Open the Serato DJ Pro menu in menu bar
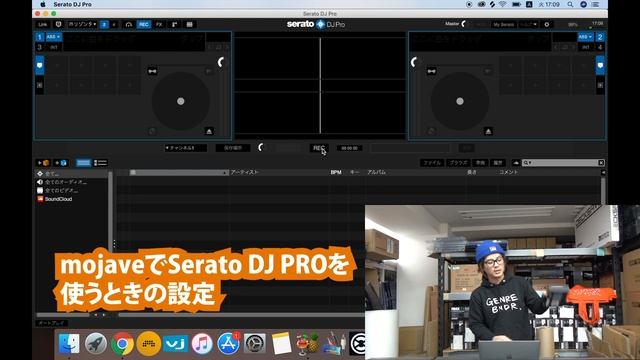640x360 pixels. click(73, 4)
